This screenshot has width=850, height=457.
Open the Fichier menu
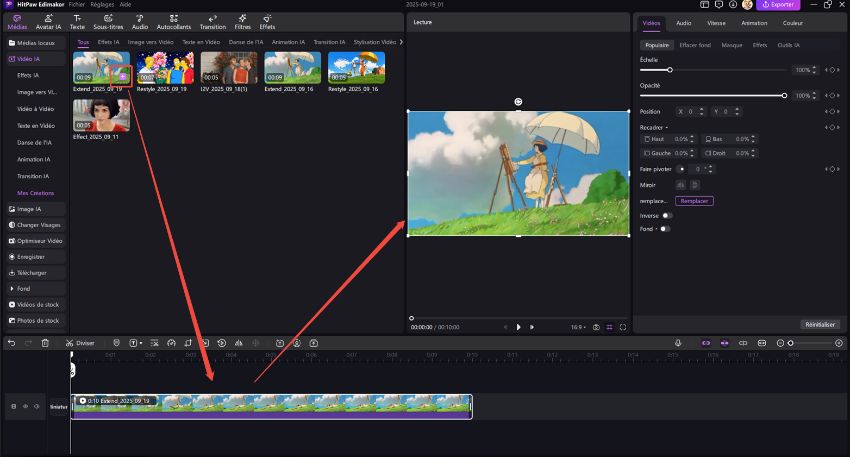point(76,4)
